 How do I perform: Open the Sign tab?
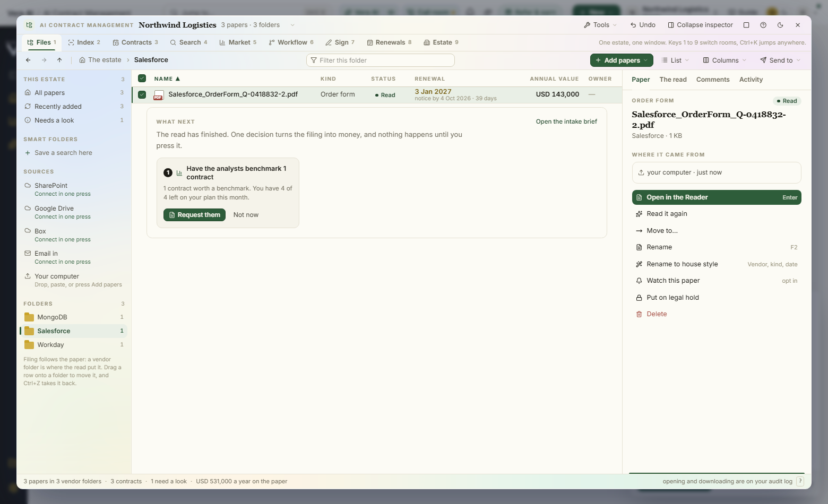(340, 42)
